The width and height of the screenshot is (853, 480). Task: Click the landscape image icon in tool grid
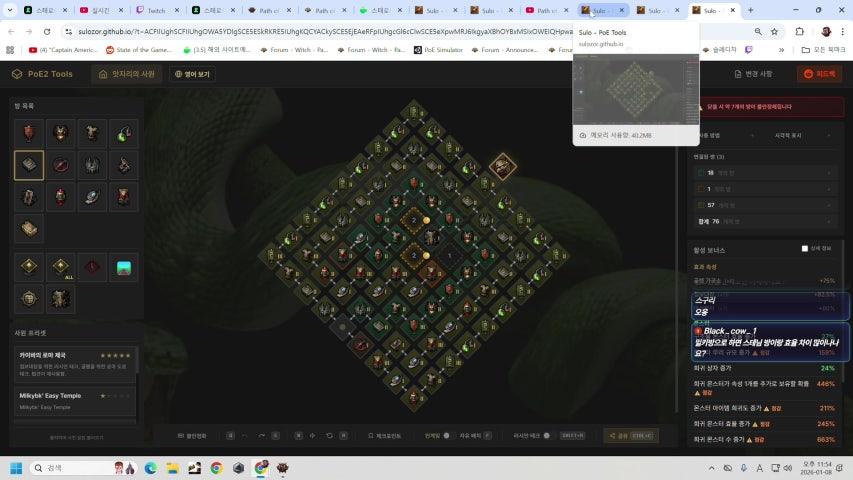click(123, 267)
